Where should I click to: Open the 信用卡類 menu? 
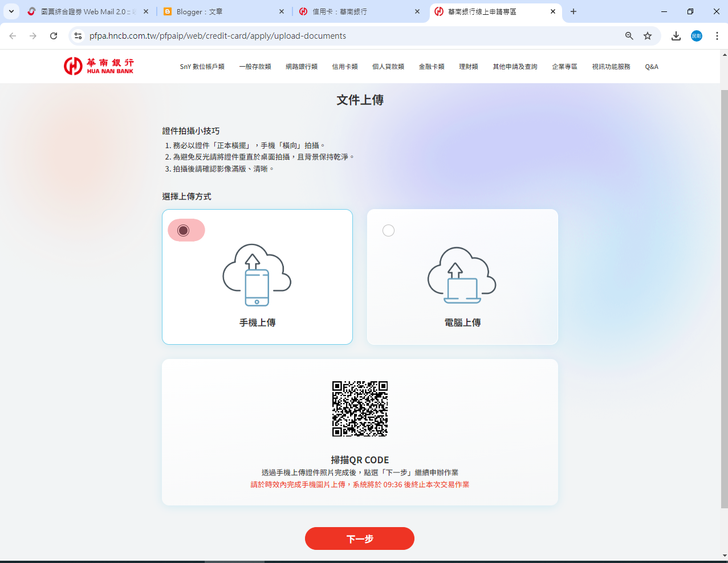tap(345, 67)
